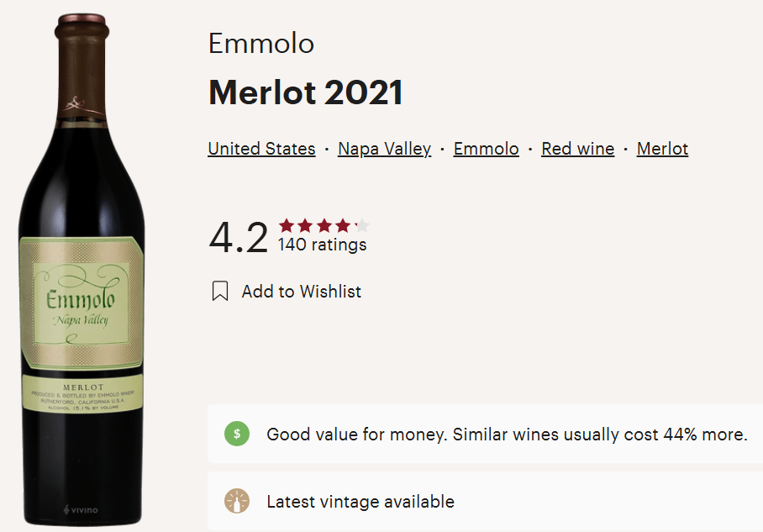Open the 140 ratings count
Image resolution: width=763 pixels, height=532 pixels.
[322, 245]
